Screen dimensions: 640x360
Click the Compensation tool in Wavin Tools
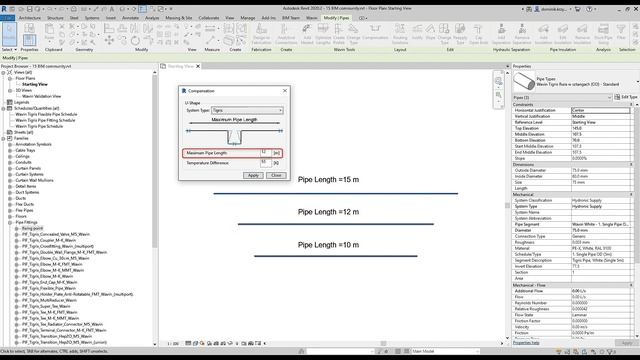[375, 32]
